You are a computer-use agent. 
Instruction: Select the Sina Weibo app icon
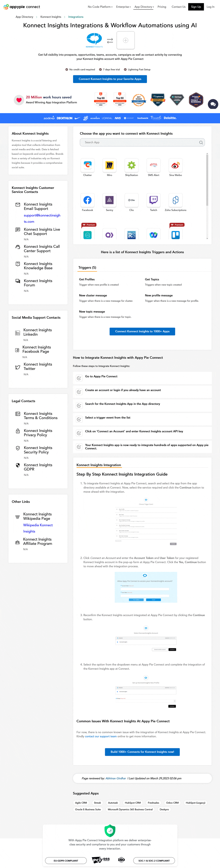176,165
